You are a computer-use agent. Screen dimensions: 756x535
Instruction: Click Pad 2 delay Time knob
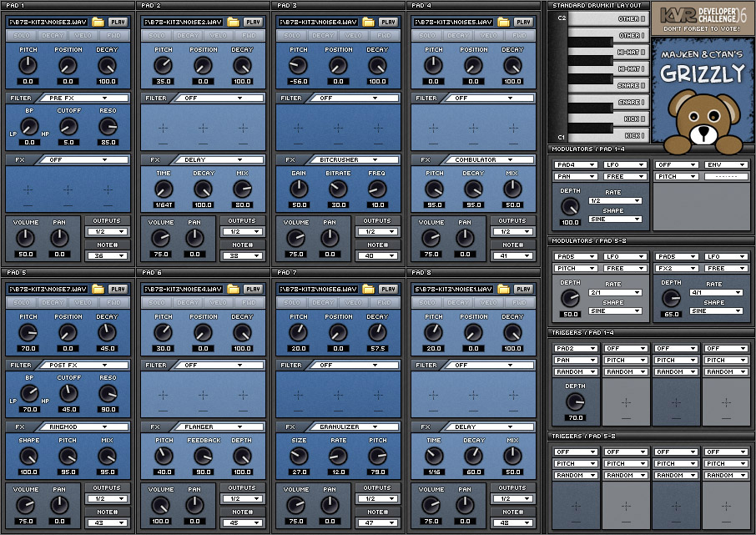(x=164, y=189)
